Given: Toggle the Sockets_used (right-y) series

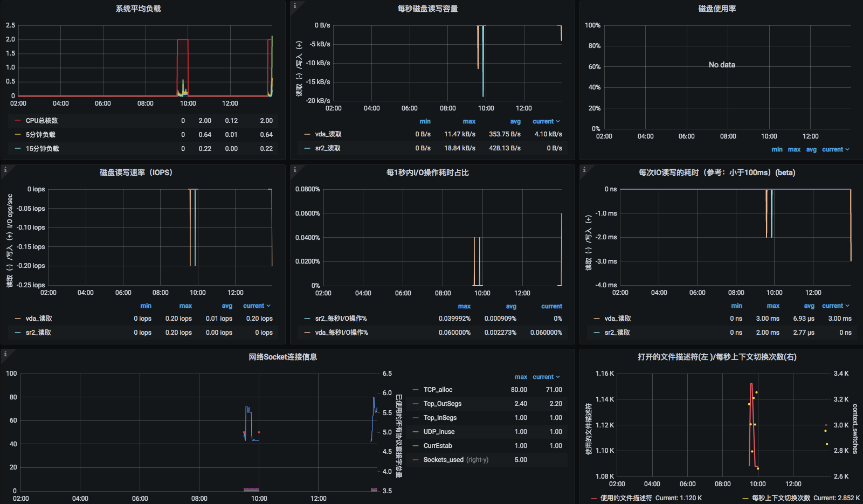Looking at the screenshot, I should coord(456,460).
